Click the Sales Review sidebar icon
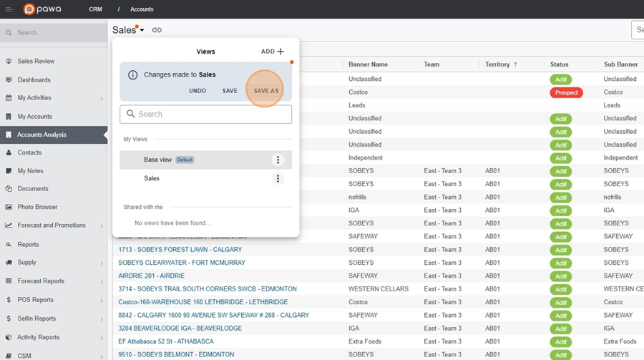The image size is (644, 360). click(9, 61)
